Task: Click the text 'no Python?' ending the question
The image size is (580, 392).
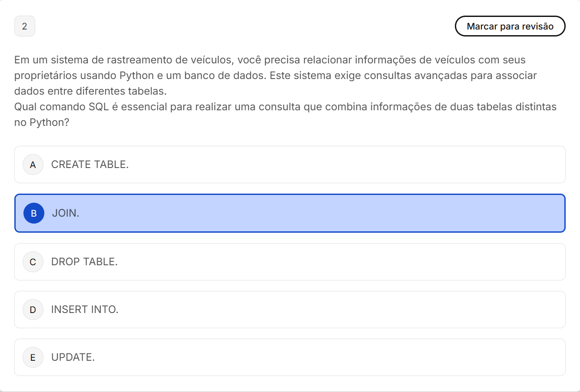Action: pyautogui.click(x=42, y=122)
